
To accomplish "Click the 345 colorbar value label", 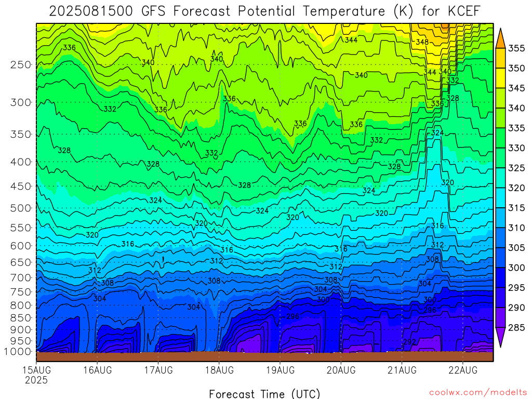I will tap(516, 88).
